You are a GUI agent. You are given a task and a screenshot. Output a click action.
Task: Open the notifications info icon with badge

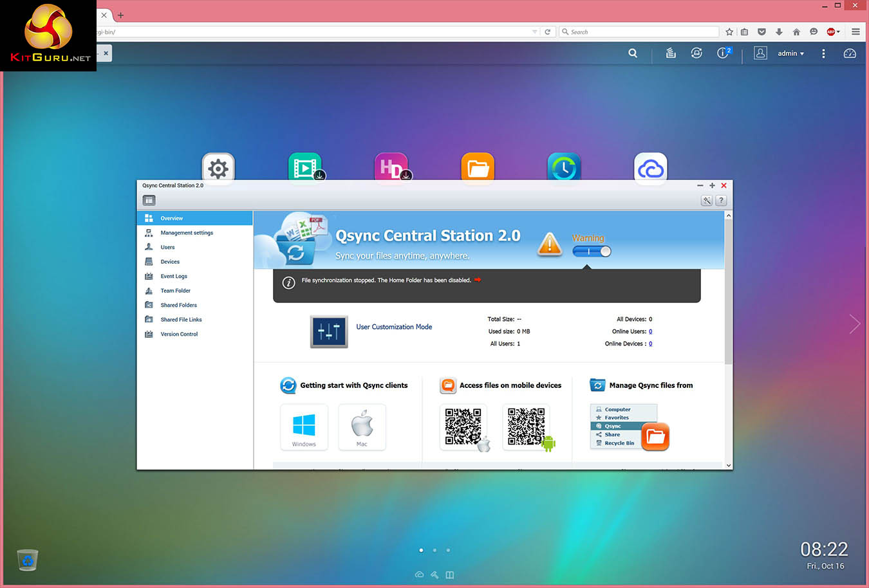pos(723,53)
